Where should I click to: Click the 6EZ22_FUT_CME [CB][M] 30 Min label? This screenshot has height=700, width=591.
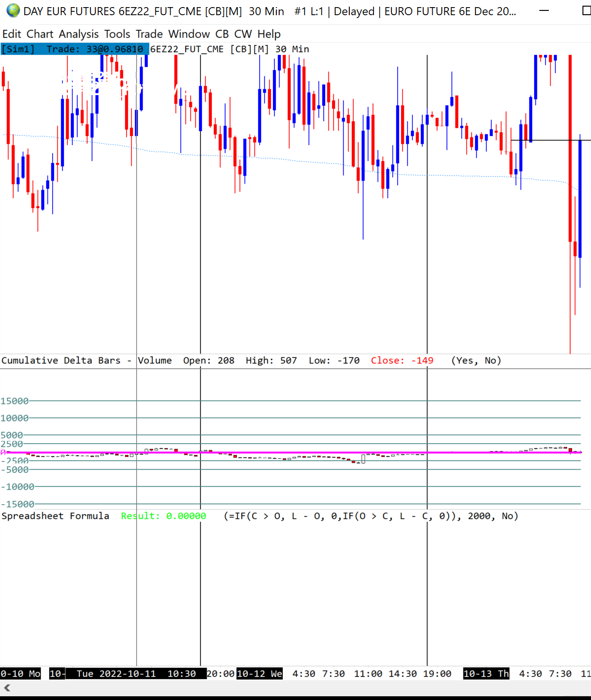230,49
